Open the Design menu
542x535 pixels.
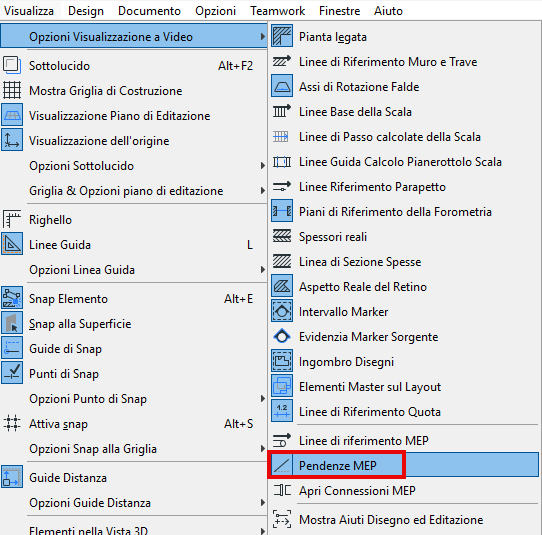[x=86, y=11]
